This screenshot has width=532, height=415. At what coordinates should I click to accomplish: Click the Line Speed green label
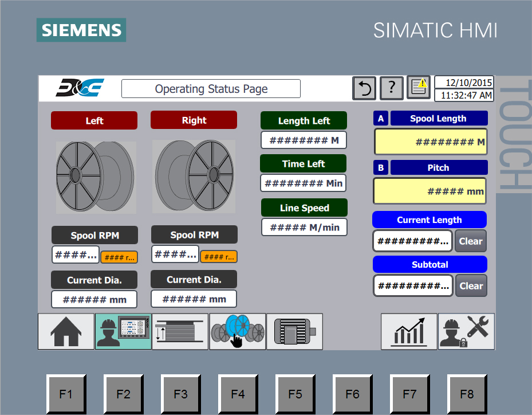304,207
